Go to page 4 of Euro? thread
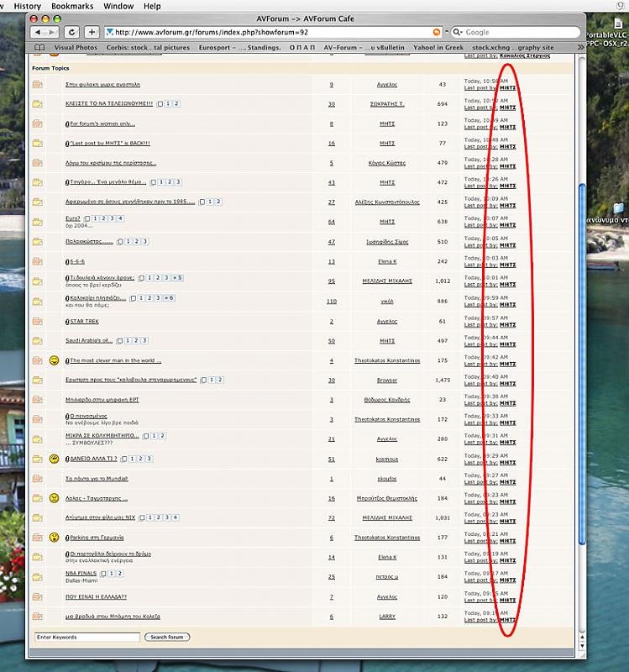This screenshot has width=629, height=672. [120, 218]
